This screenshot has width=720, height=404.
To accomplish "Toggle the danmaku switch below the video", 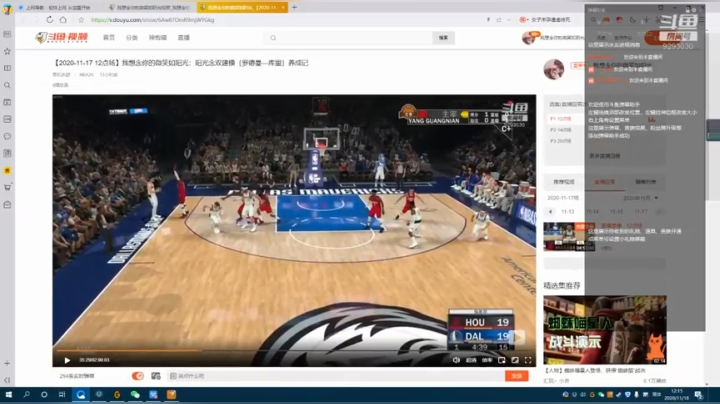I will (137, 376).
